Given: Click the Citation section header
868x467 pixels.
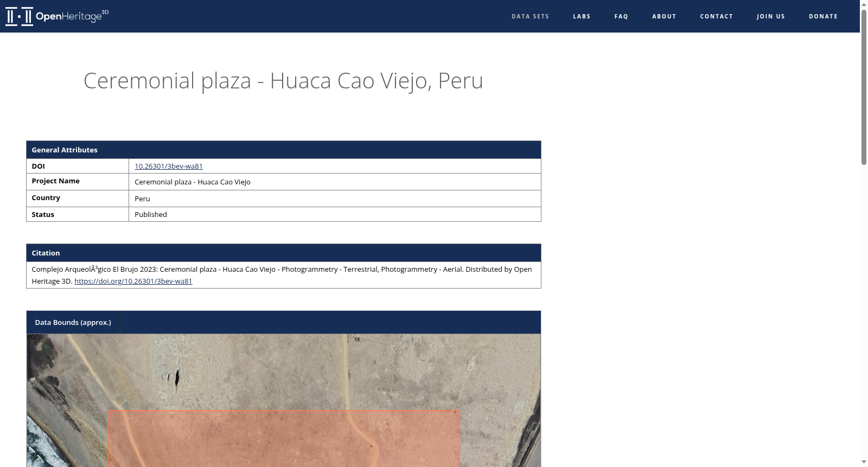Looking at the screenshot, I should point(284,253).
